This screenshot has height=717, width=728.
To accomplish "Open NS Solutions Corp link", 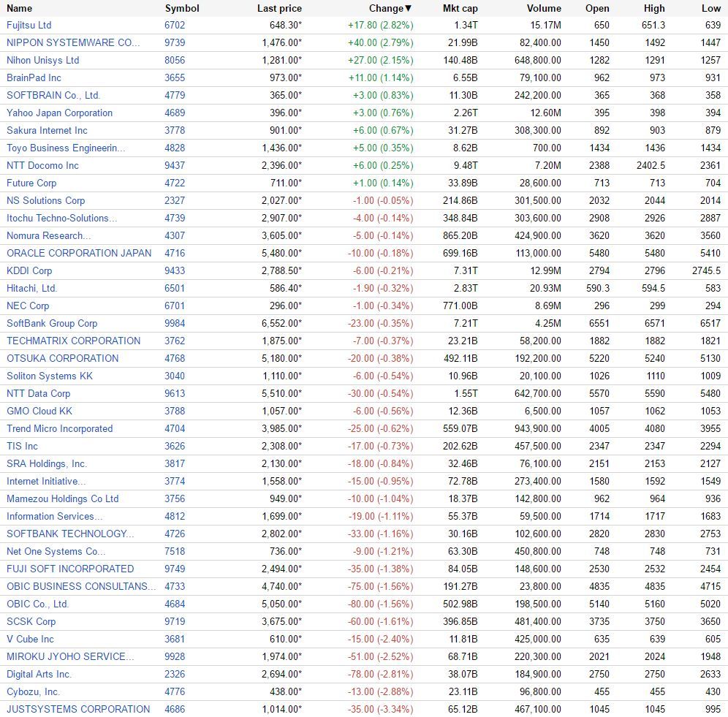I will tap(45, 200).
